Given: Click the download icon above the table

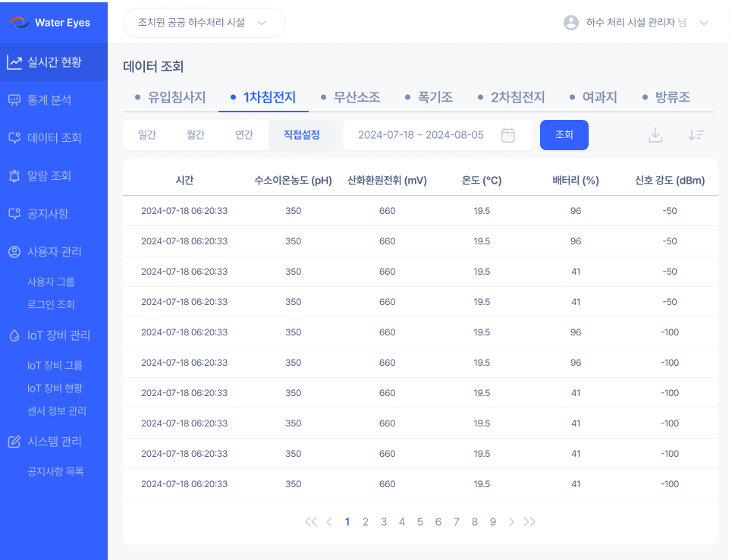Looking at the screenshot, I should 655,135.
